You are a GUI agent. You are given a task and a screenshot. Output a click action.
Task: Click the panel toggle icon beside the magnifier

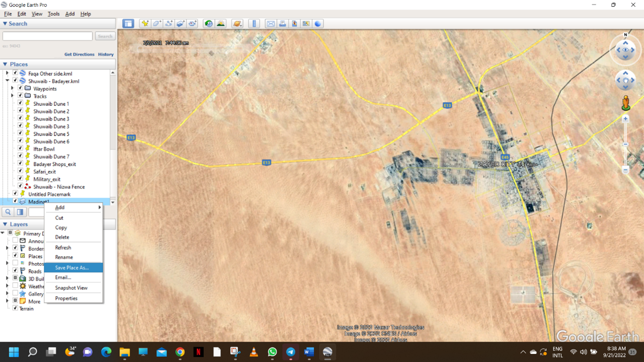coord(20,212)
